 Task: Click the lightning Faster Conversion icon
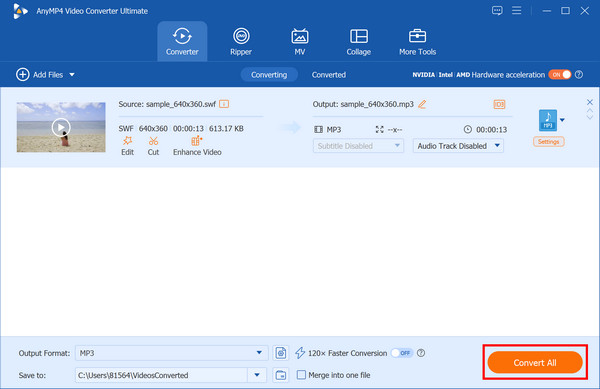pos(300,353)
